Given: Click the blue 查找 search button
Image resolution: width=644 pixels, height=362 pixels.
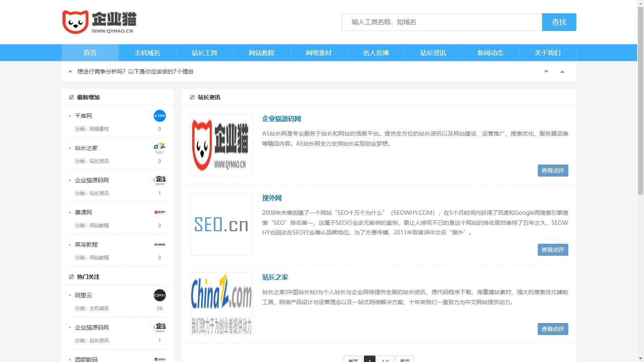Looking at the screenshot, I should pyautogui.click(x=559, y=22).
